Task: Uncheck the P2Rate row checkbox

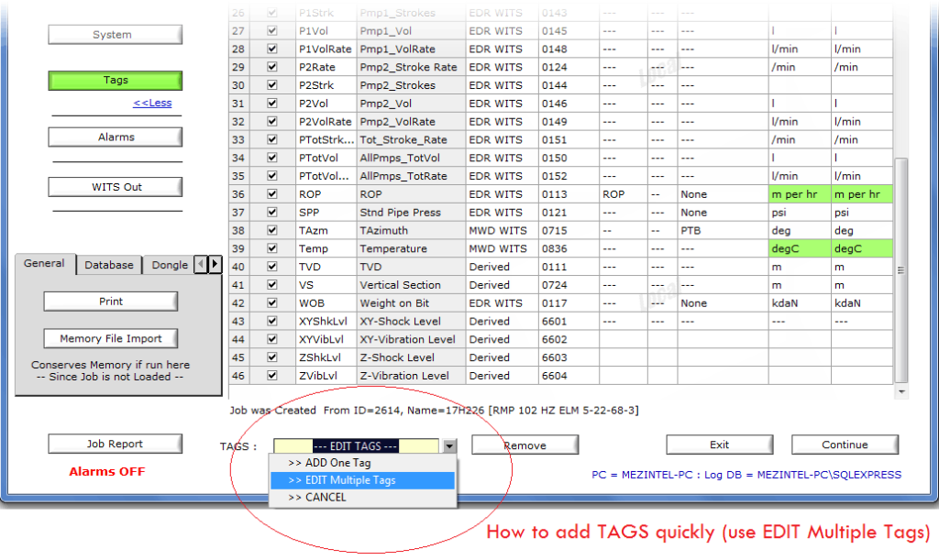Action: [271, 67]
